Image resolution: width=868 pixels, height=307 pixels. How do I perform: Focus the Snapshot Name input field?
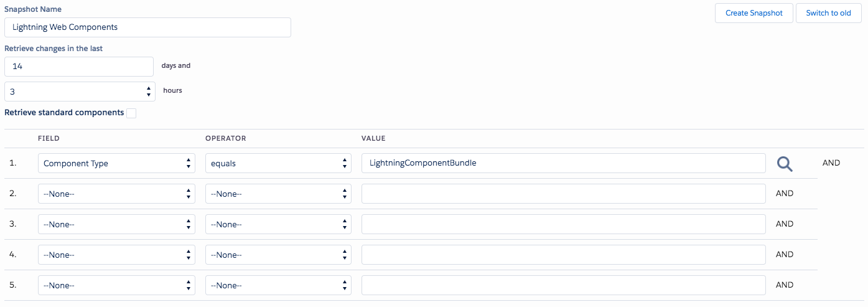coord(147,27)
